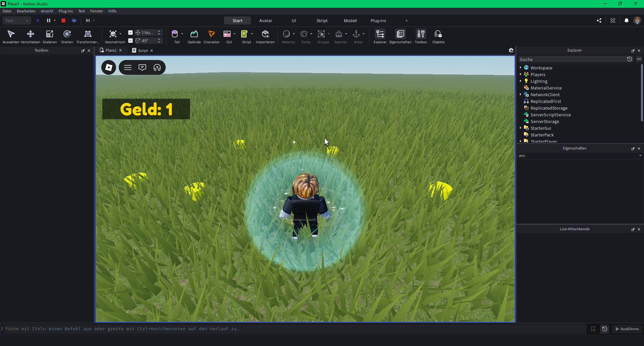
Task: Select the Skalieren scale tool
Action: point(50,37)
